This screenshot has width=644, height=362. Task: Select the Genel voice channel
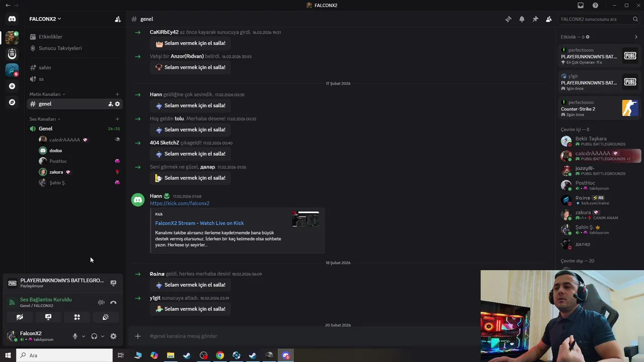[x=74, y=129]
